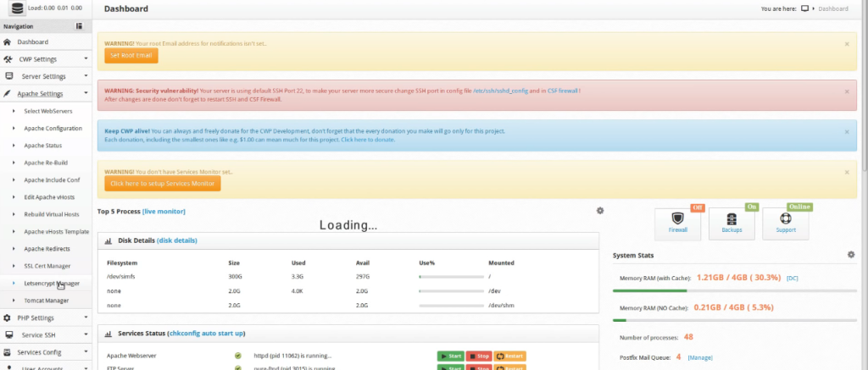Open the disk details link
Screen dimensions: 868x370
tap(177, 240)
